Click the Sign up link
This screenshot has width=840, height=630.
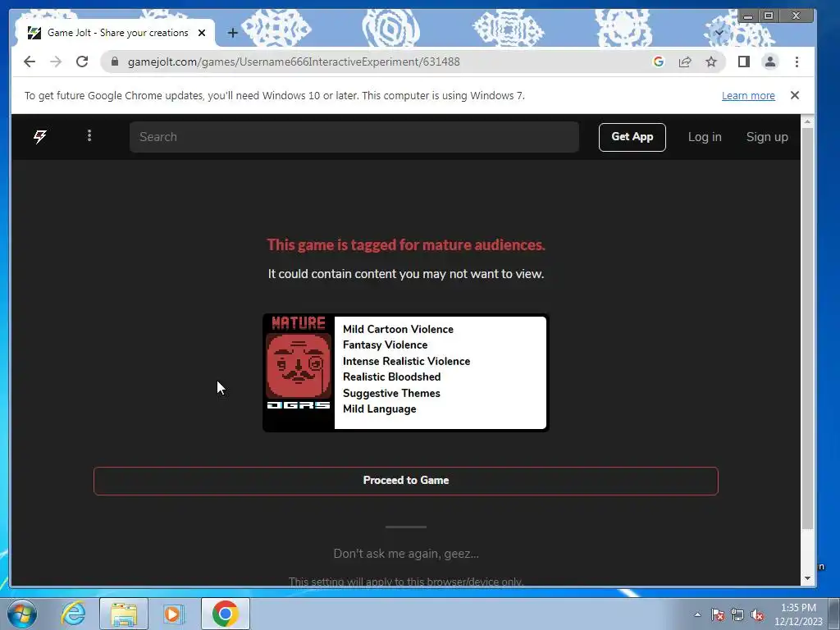click(767, 137)
